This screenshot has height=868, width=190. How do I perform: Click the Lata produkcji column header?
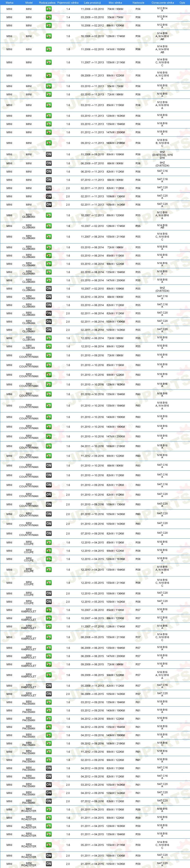point(93,3)
